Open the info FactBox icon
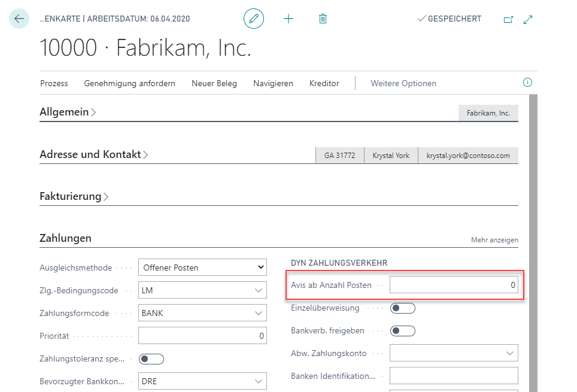This screenshot has width=577, height=392. pyautogui.click(x=527, y=83)
